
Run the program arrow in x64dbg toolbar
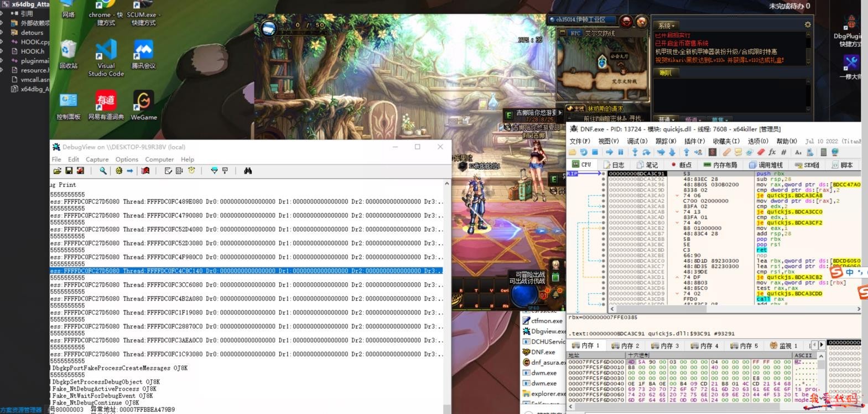tap(609, 152)
